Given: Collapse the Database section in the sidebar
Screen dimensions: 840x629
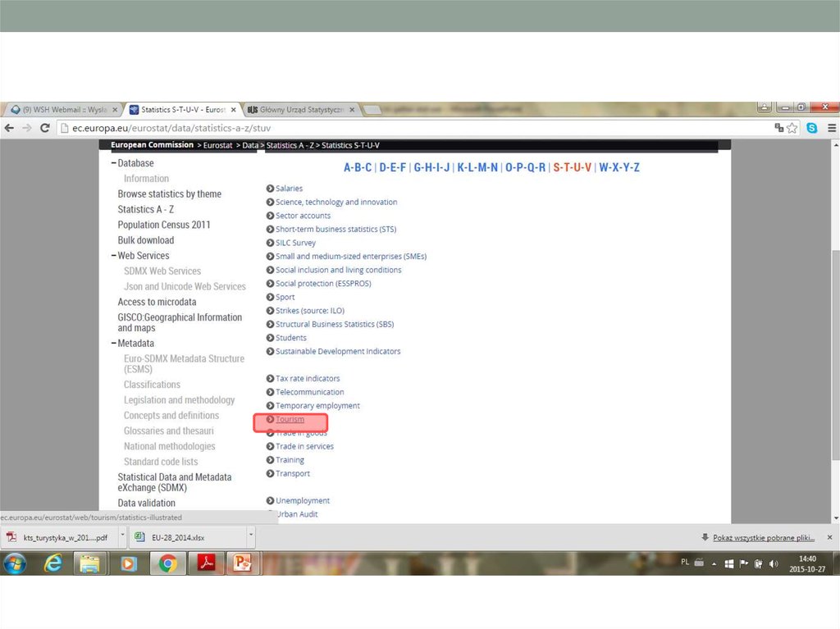Looking at the screenshot, I should pos(114,163).
